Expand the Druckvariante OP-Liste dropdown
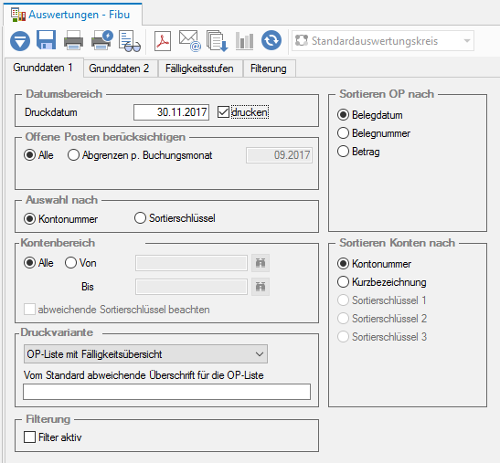Screen dimensions: 500x463 click(146, 354)
